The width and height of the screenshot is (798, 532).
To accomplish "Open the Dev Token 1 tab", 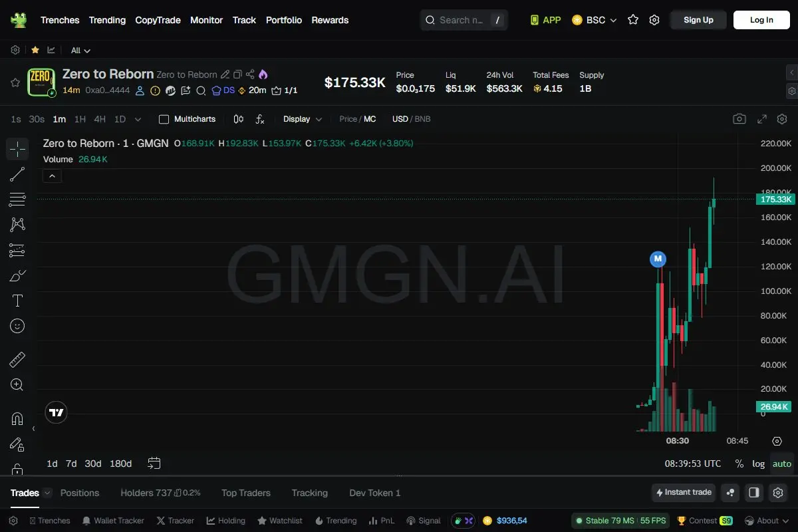I will pos(375,493).
